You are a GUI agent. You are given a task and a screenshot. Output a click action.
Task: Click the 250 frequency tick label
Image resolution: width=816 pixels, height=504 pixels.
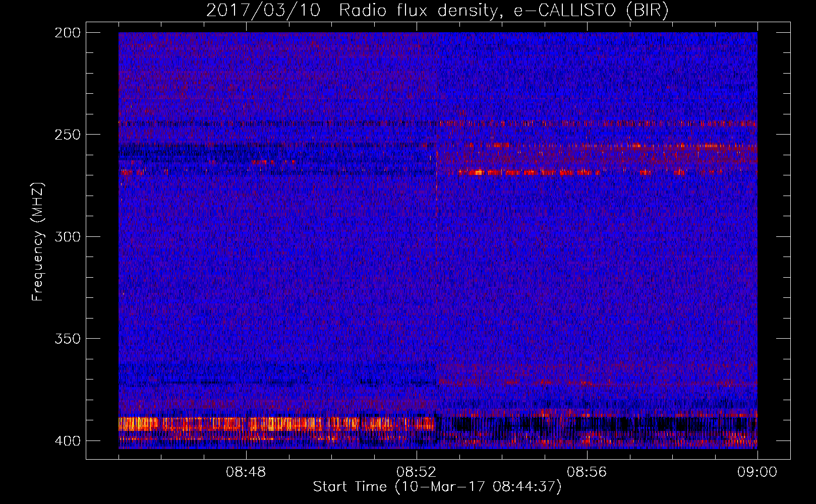coord(68,135)
